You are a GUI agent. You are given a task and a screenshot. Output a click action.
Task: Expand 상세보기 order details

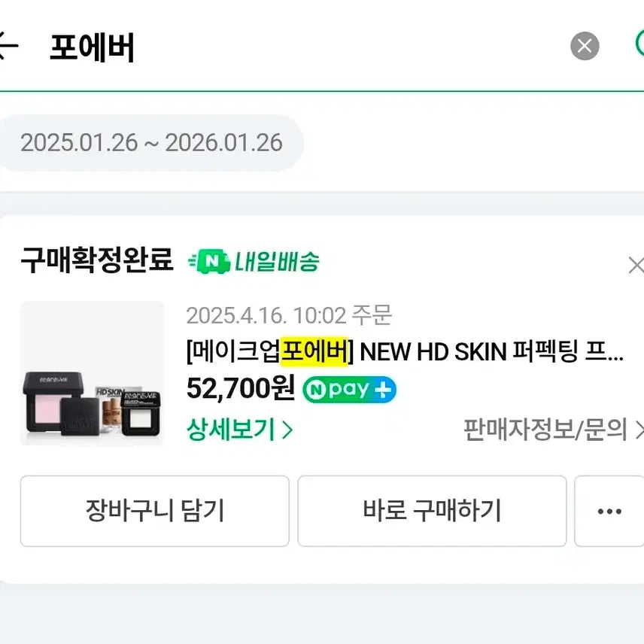[x=239, y=430]
